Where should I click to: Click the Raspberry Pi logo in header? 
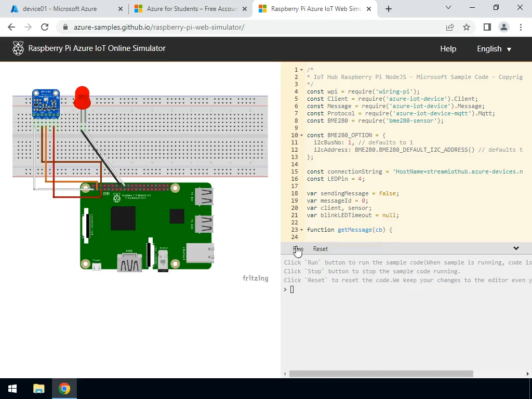[19, 49]
